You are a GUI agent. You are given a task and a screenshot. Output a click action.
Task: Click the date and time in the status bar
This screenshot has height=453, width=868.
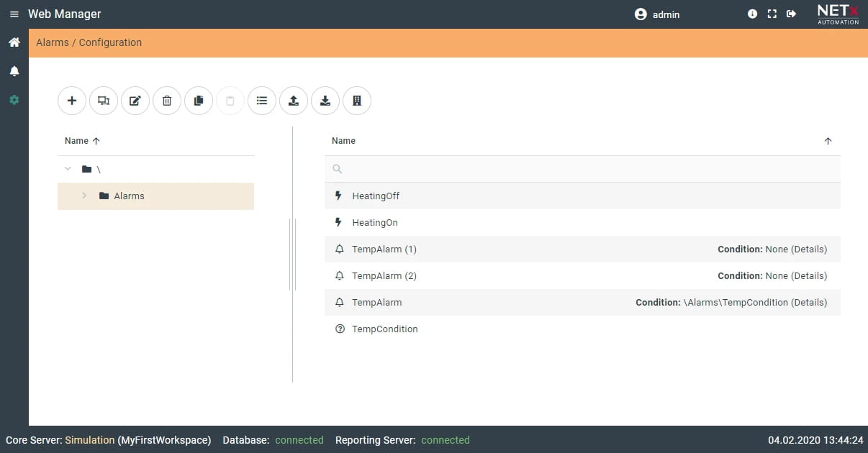(815, 440)
